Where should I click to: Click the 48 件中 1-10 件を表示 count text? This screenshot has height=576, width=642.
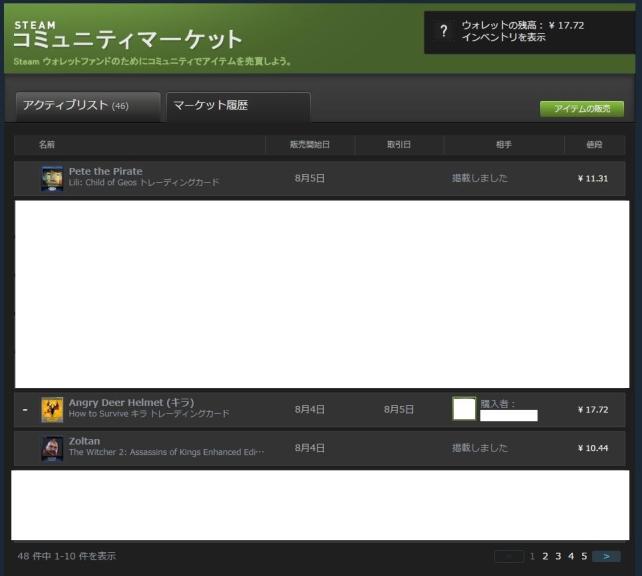pyautogui.click(x=67, y=556)
